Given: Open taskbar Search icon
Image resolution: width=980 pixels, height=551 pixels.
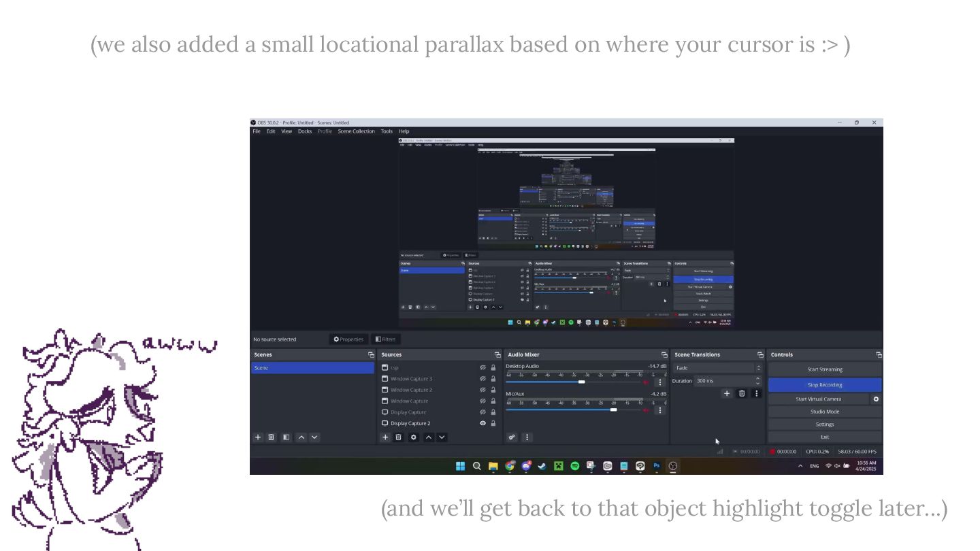Looking at the screenshot, I should click(476, 466).
